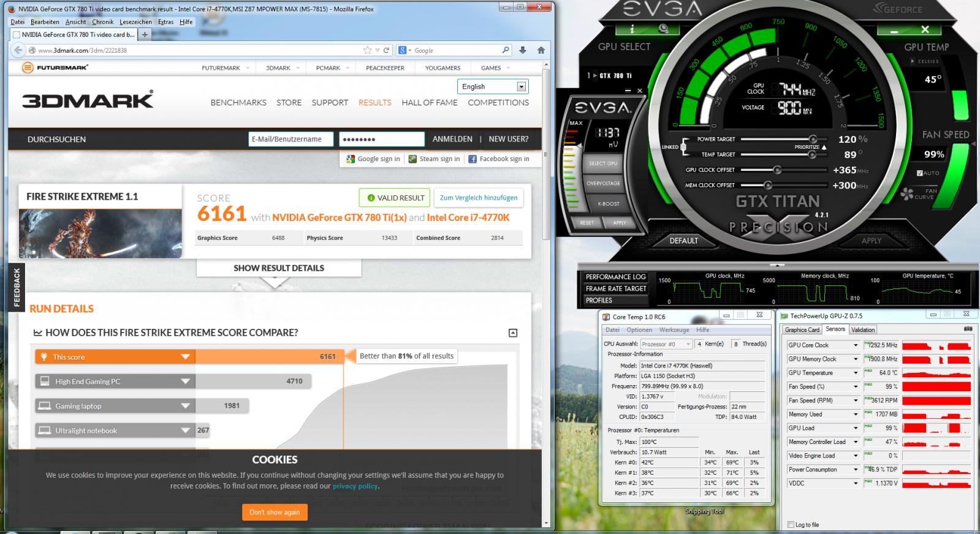
Task: Go to Firefox home page icon
Action: click(x=541, y=50)
